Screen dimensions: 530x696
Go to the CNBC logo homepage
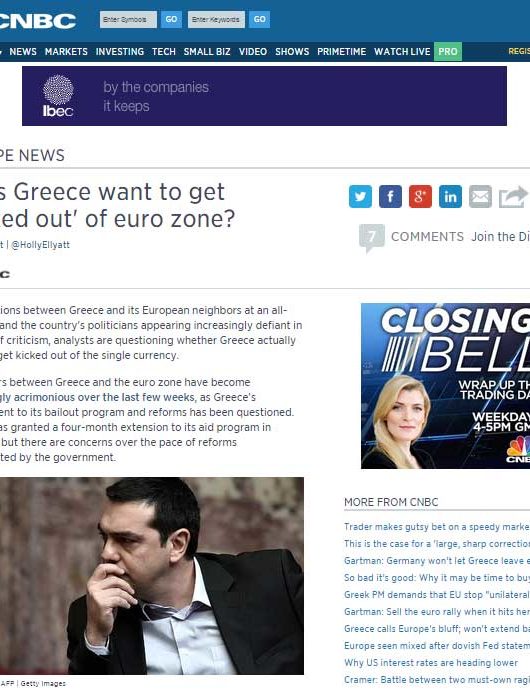37,21
